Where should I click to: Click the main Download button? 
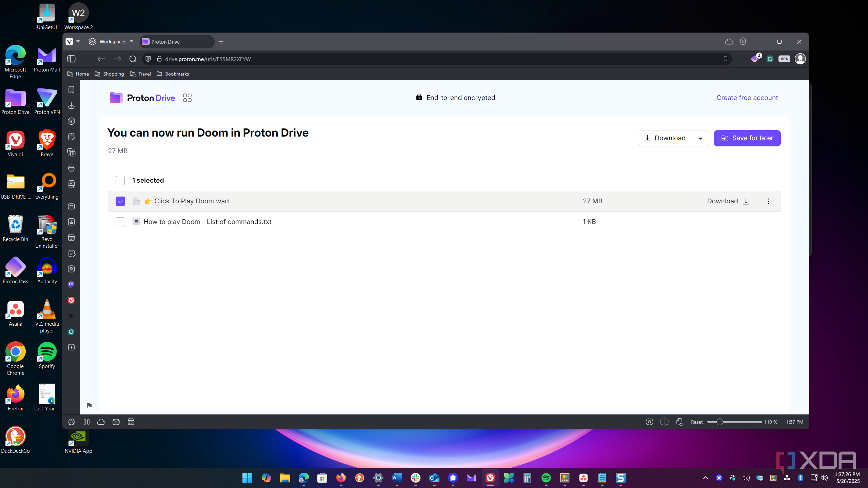665,138
